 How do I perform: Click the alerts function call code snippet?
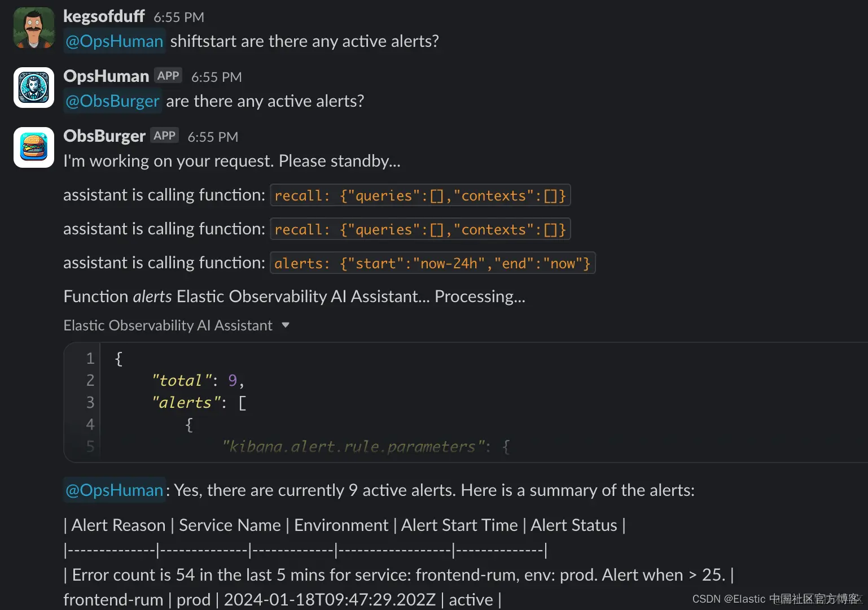(x=432, y=263)
